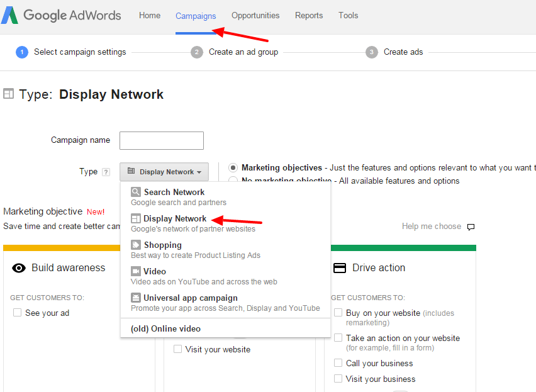Image resolution: width=536 pixels, height=392 pixels.
Task: Check the Buy on your website checkbox
Action: click(x=338, y=312)
